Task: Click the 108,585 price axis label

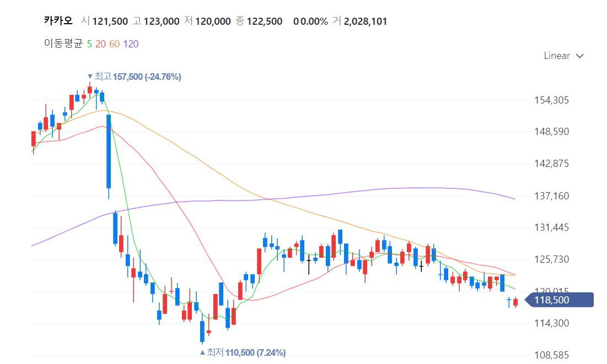Action: (552, 355)
